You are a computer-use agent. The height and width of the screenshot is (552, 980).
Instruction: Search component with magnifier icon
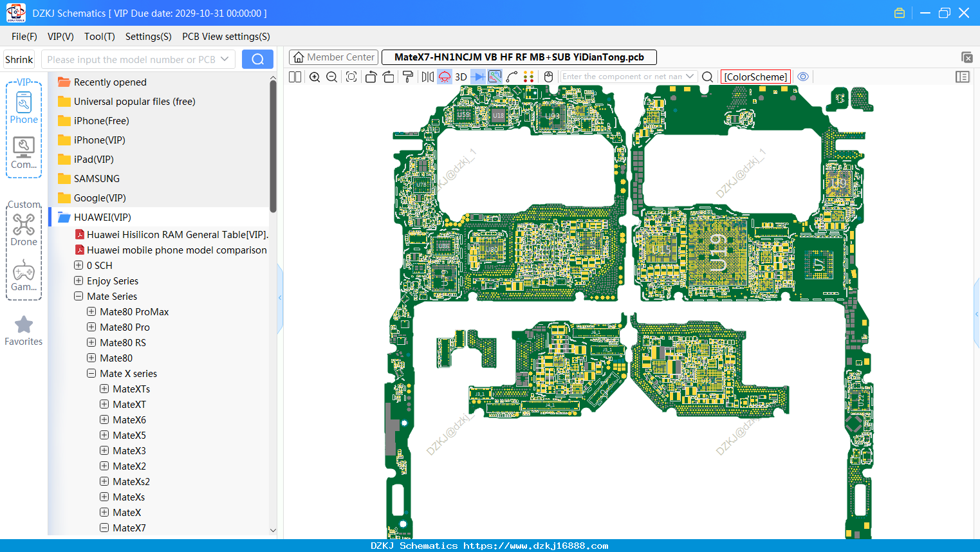[x=707, y=77]
